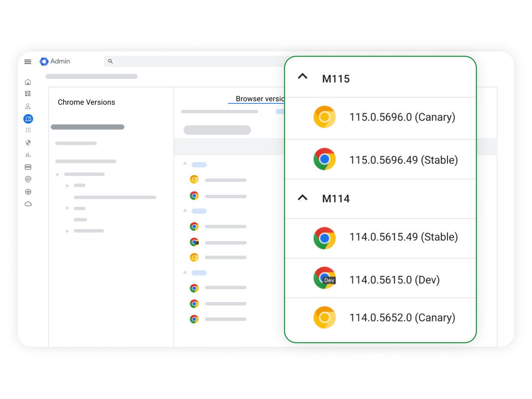This screenshot has height=399, width=532.
Task: Open the Reporting bar chart icon
Action: click(28, 155)
